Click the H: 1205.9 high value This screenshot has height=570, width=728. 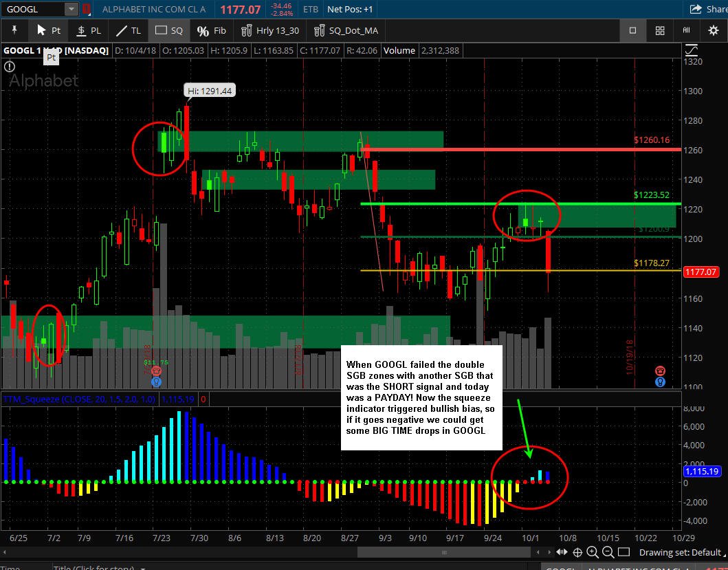(x=229, y=50)
